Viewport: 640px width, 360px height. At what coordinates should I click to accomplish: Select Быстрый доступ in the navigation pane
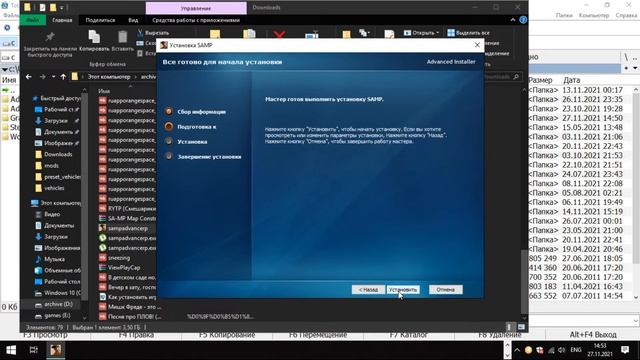click(57, 98)
